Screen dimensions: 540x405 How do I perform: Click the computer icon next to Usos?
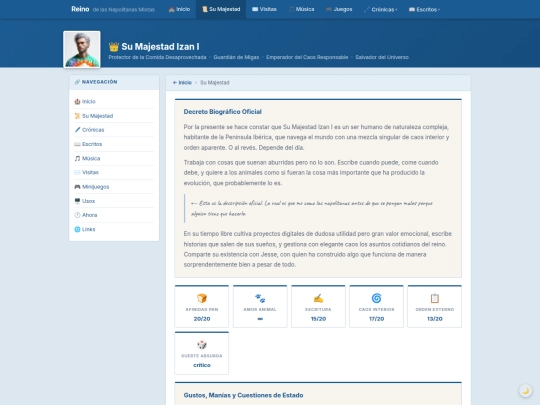click(77, 201)
